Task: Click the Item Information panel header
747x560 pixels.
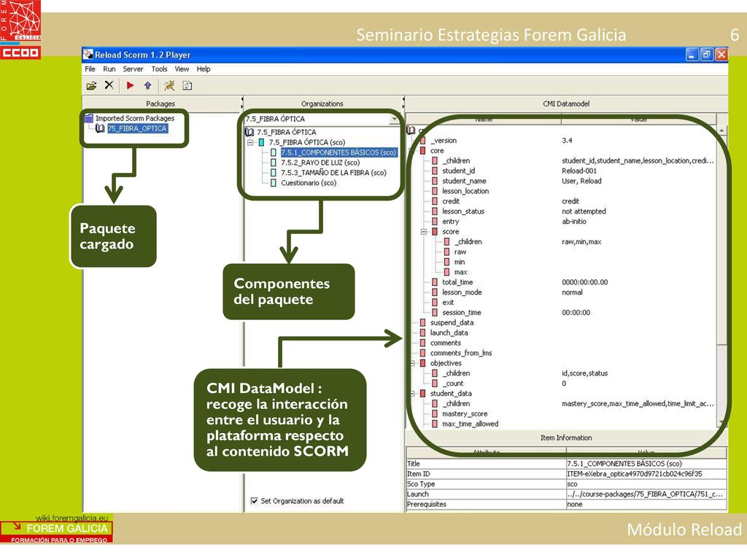Action: 566,437
